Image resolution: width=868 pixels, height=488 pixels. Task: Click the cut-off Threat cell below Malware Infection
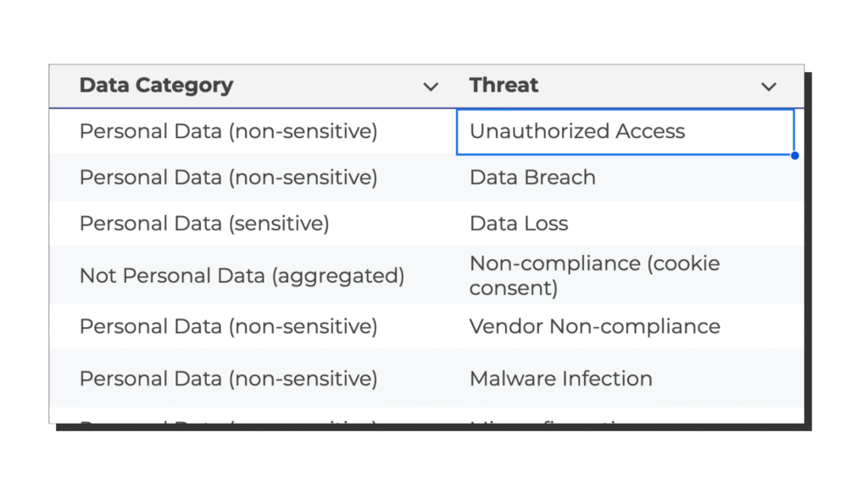coord(560,419)
